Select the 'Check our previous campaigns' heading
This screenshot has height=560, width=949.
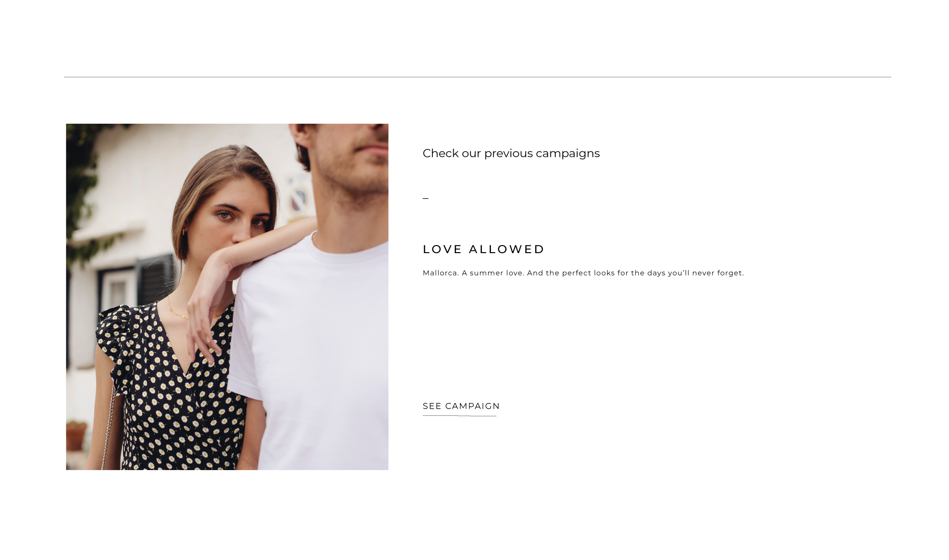point(511,153)
